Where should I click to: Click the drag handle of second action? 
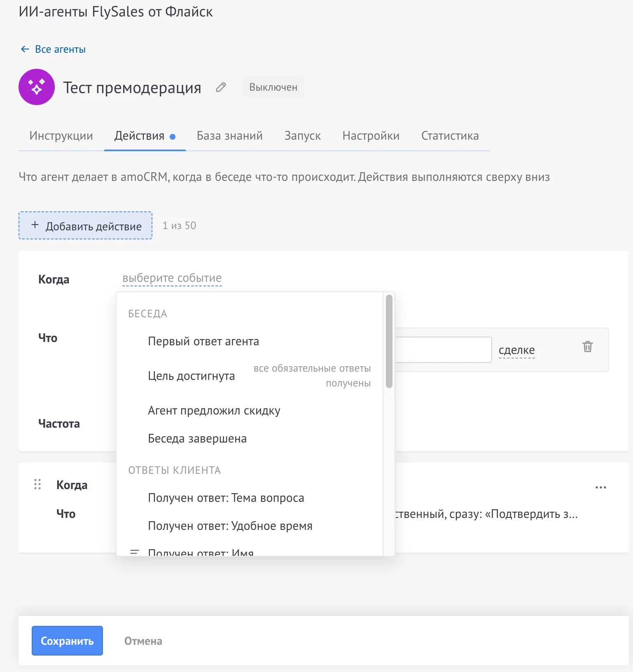37,484
